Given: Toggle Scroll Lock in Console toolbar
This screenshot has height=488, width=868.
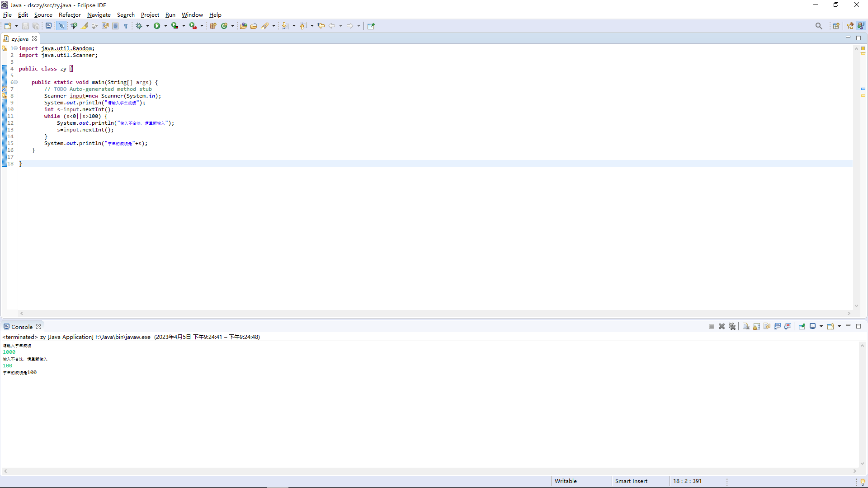Looking at the screenshot, I should pos(756,326).
